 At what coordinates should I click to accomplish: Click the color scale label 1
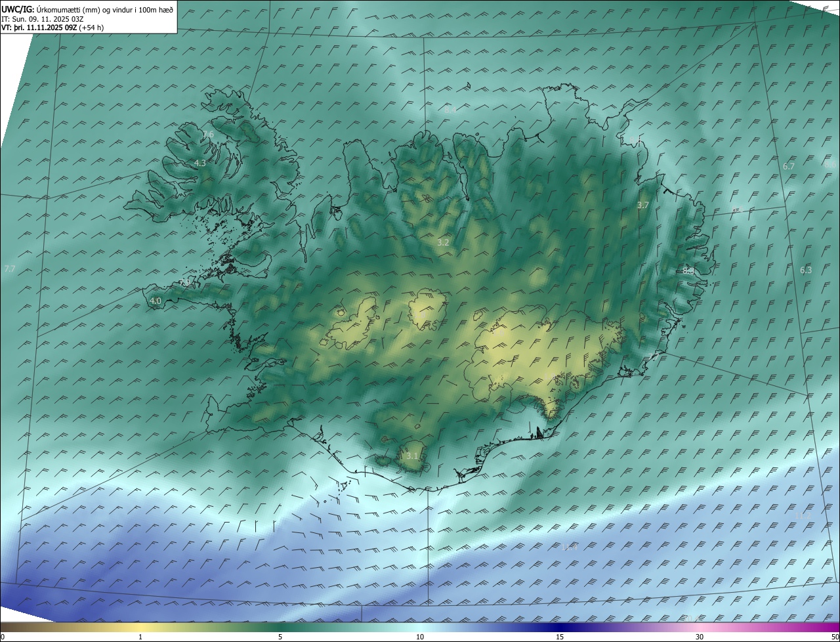[140, 637]
